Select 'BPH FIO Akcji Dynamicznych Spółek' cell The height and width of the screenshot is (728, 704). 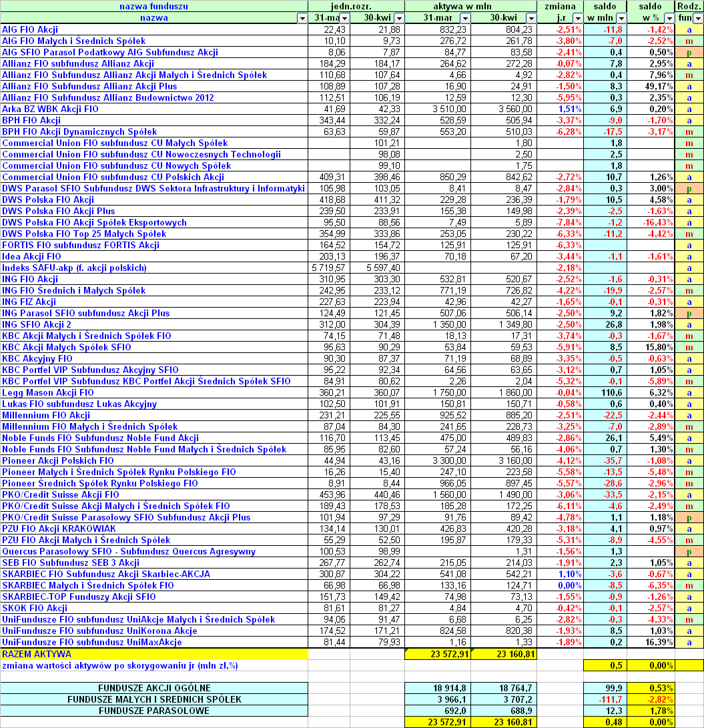153,132
